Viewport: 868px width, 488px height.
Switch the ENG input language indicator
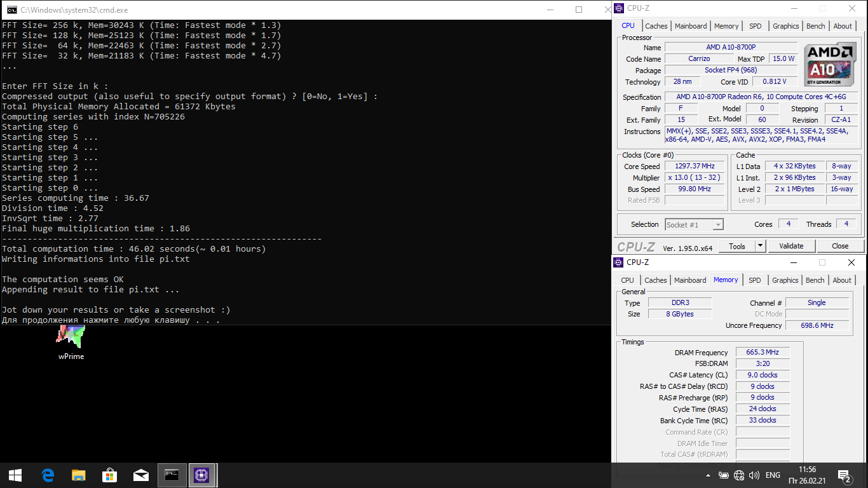point(773,475)
